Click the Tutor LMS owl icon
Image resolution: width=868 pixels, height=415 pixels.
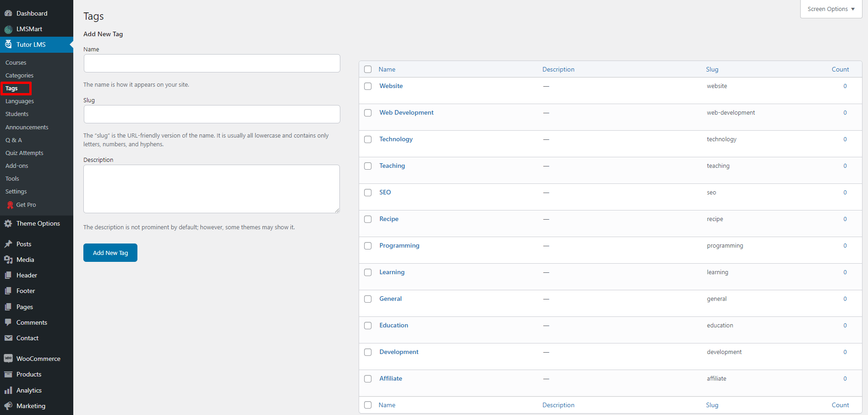pos(8,44)
